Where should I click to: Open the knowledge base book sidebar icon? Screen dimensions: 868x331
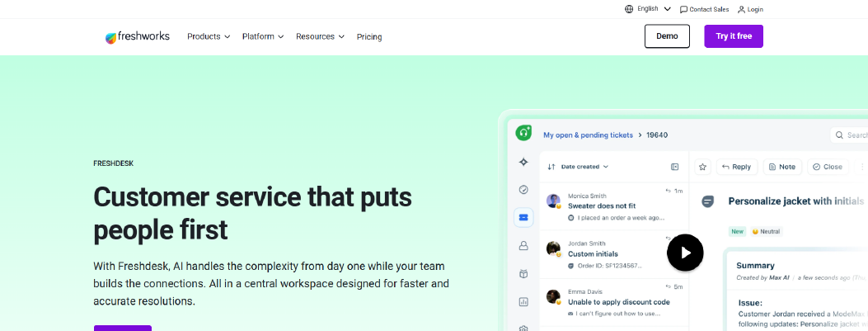tap(523, 274)
